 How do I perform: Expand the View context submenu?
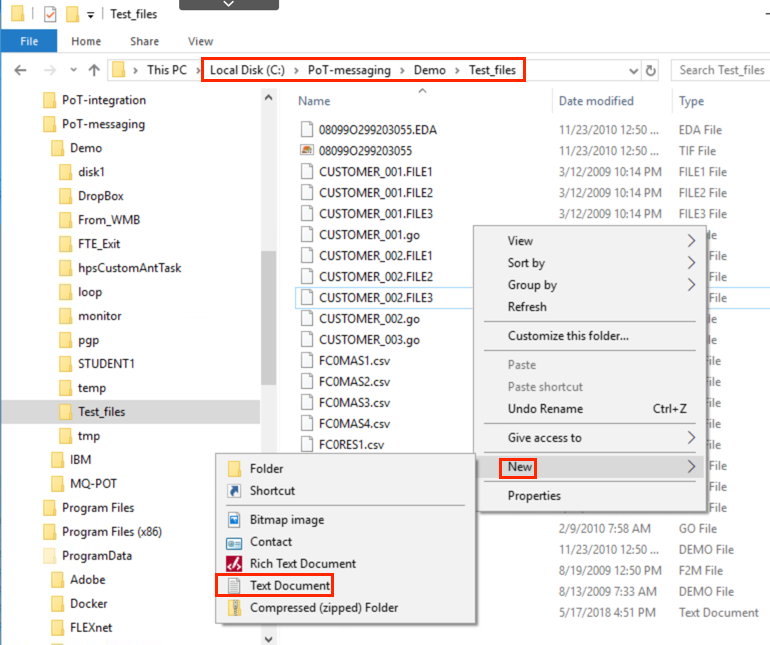point(591,241)
